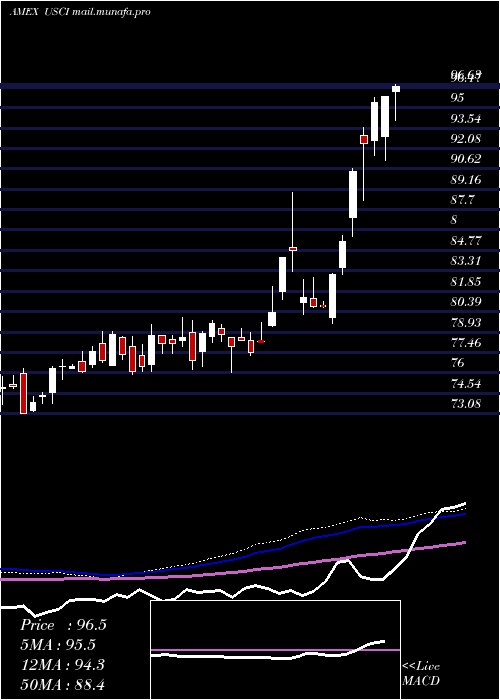
Task: Click the 5MA : 95.5 readout
Action: point(58,645)
